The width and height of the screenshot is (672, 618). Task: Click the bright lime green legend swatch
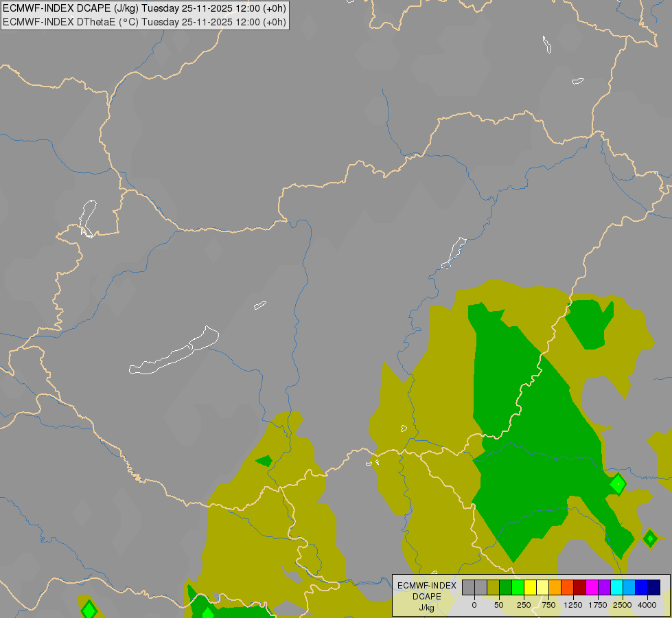[518, 587]
